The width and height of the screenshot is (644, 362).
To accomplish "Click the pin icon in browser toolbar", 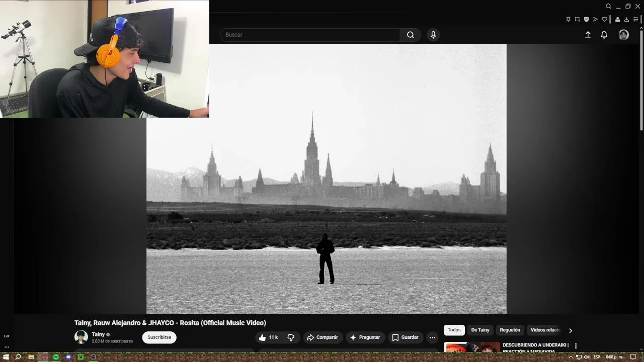I will pos(569,20).
